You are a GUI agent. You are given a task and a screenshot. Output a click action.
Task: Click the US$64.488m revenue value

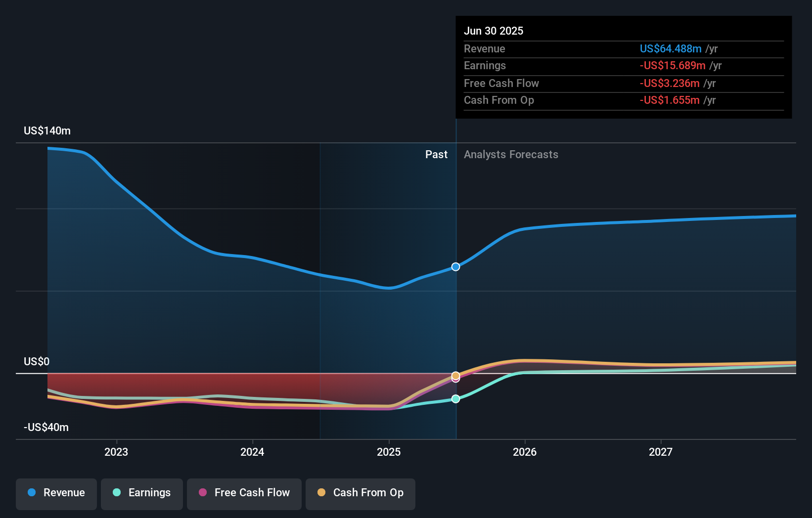[671, 48]
